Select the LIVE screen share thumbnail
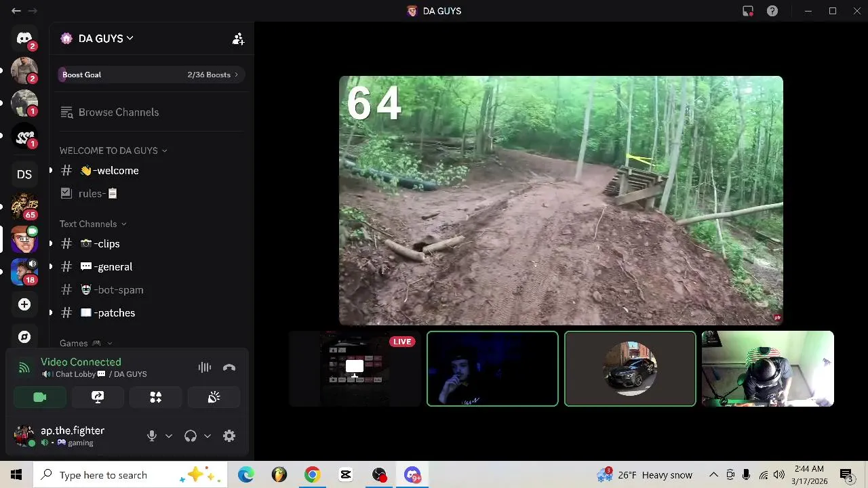 (x=355, y=369)
